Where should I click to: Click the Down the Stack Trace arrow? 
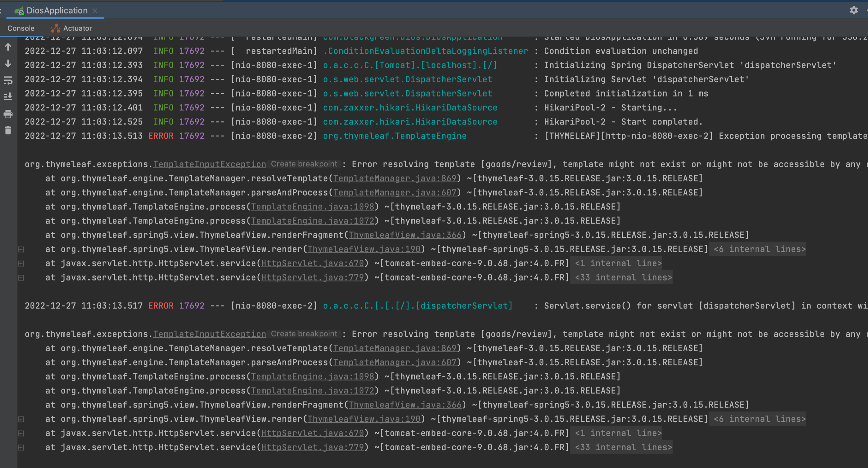[8, 63]
